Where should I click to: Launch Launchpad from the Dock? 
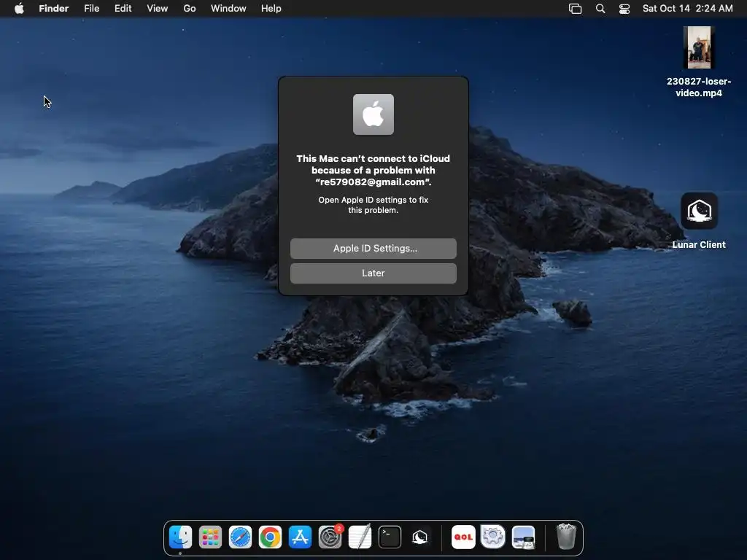[x=210, y=537]
